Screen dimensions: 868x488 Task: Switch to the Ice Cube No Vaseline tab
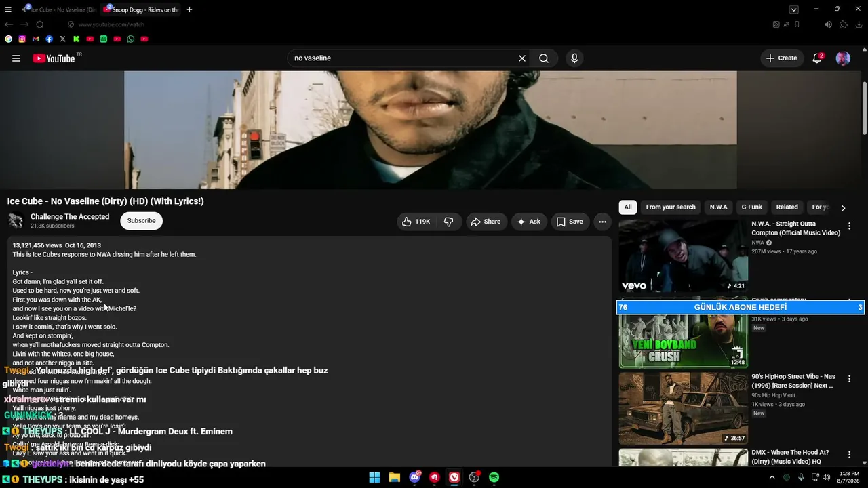pos(59,9)
